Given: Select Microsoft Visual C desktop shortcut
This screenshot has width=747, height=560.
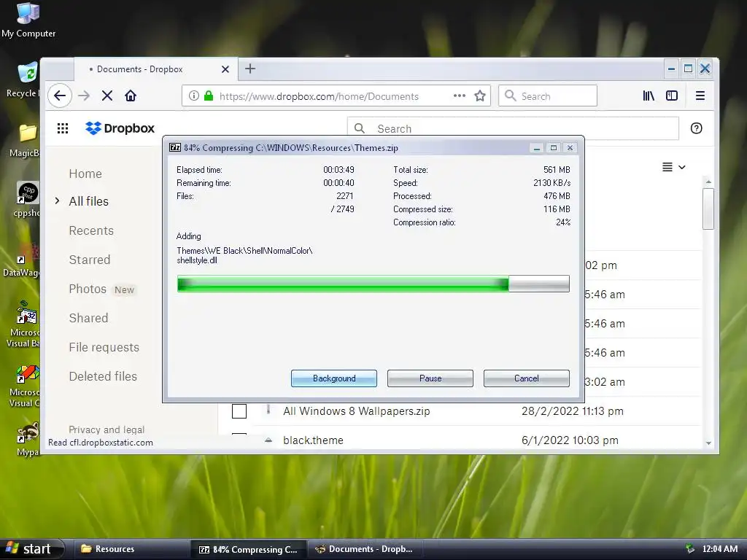Looking at the screenshot, I should (x=25, y=386).
